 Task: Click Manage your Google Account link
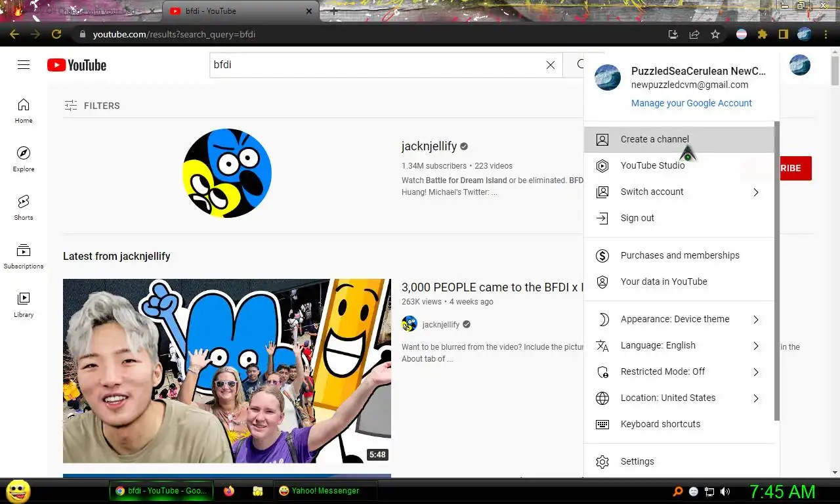click(x=692, y=103)
